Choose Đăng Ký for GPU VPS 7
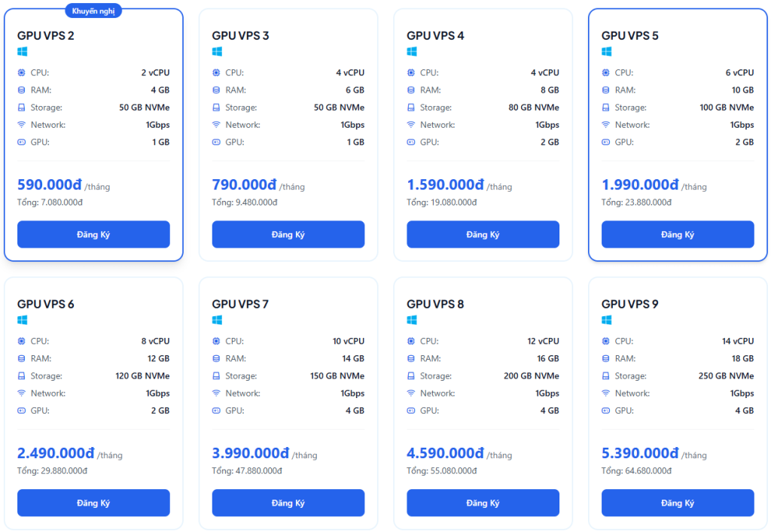The width and height of the screenshot is (771, 532). 288,503
